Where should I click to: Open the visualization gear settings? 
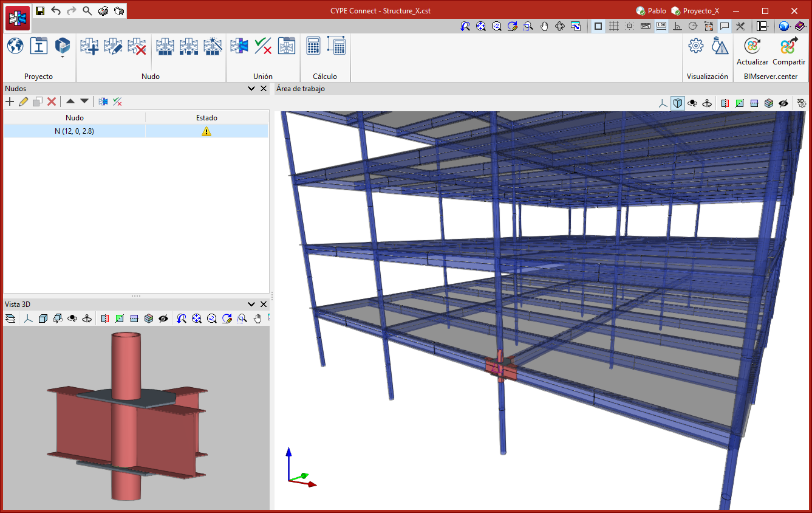point(695,46)
